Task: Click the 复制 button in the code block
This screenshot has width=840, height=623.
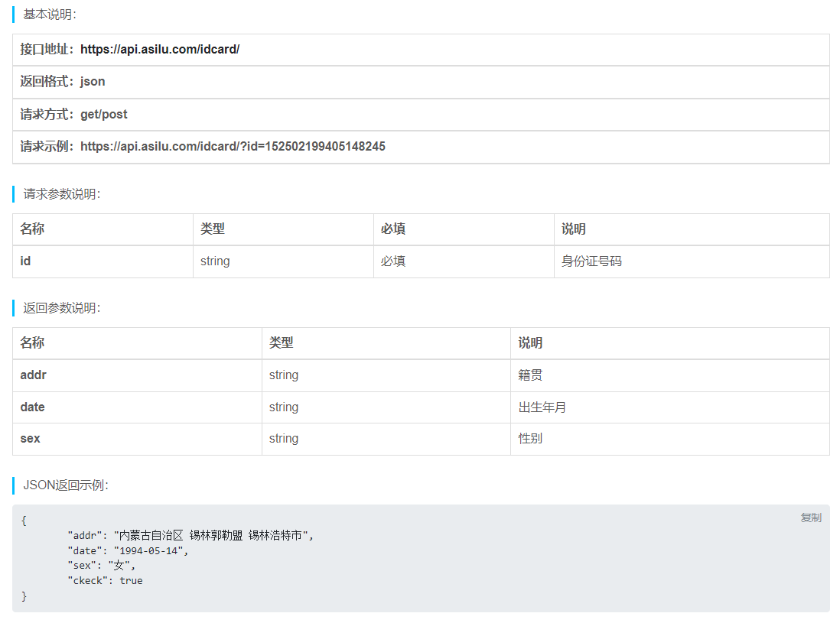Action: click(810, 518)
